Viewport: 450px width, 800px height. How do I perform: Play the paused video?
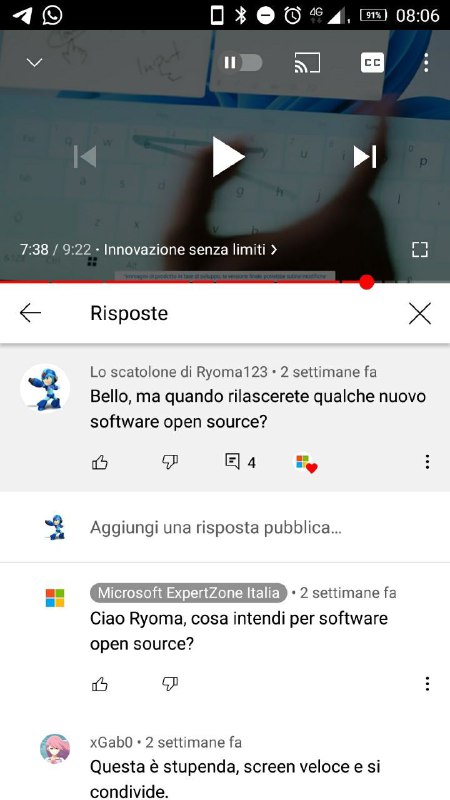[x=228, y=157]
